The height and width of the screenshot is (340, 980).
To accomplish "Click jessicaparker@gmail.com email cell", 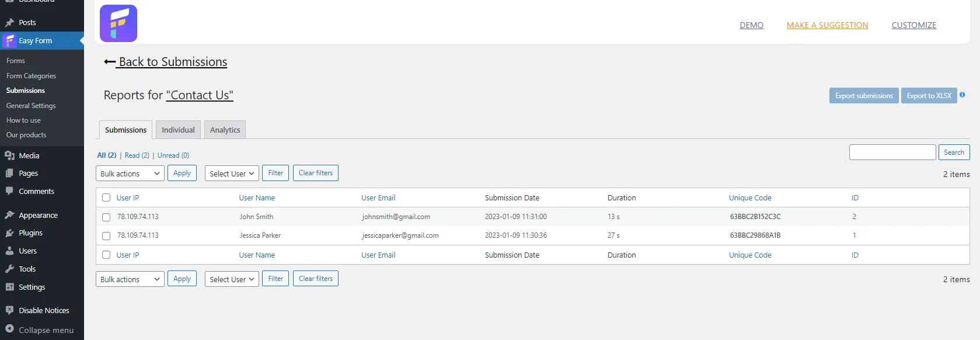I will 400,235.
